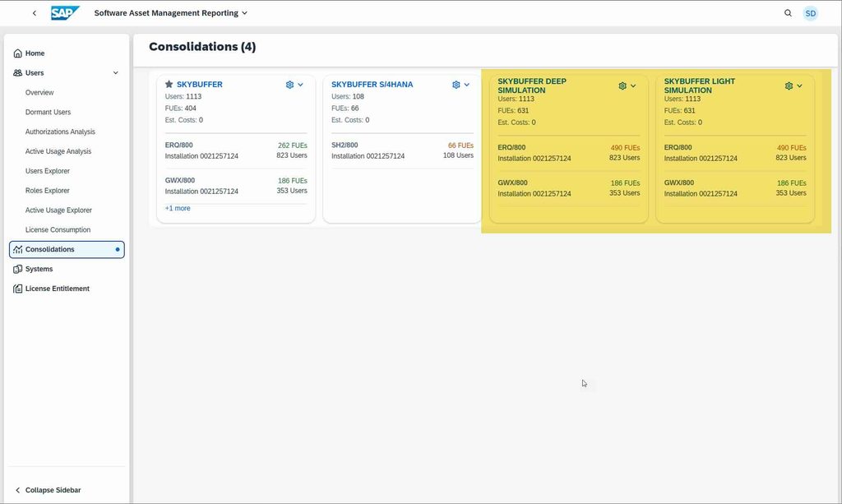Image resolution: width=842 pixels, height=504 pixels.
Task: Click 490 FUEs on LIGHT SIMULATION card
Action: 792,148
